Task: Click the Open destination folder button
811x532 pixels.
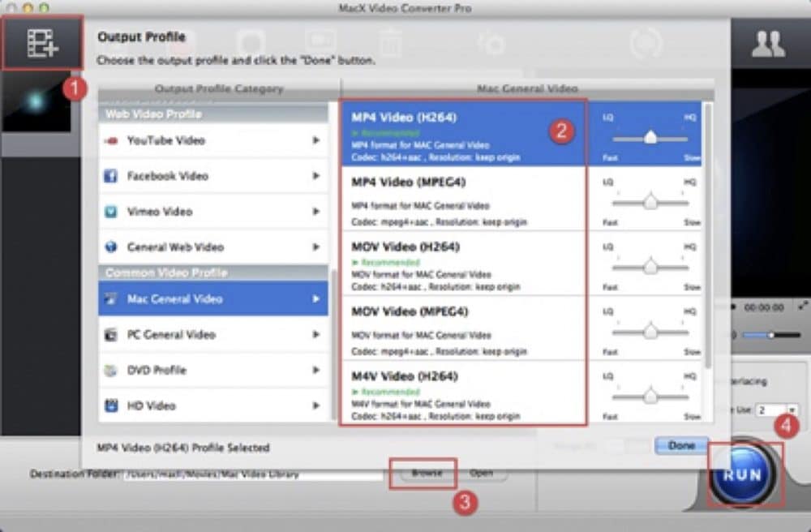Action: 480,473
